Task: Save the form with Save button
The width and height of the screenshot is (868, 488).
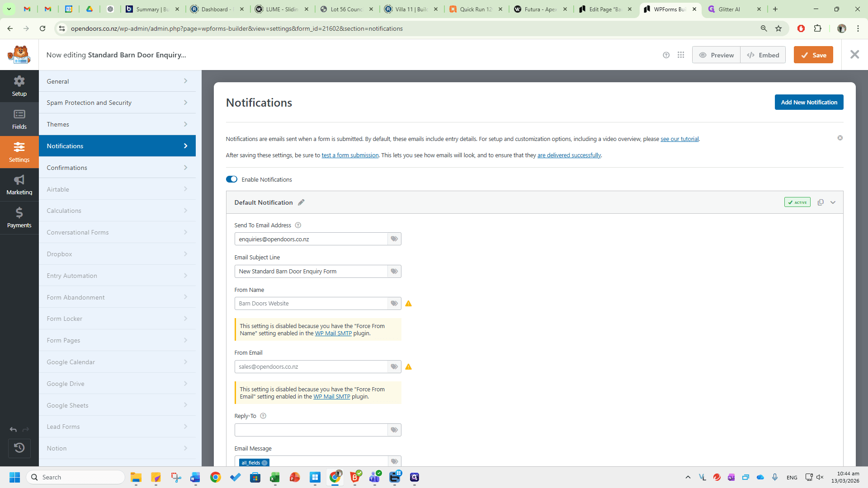Action: (x=813, y=55)
